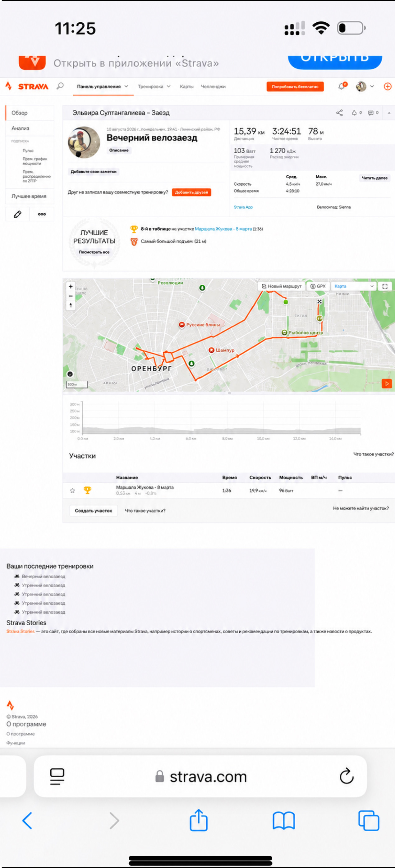Open notifications bell icon
395x868 pixels.
coord(341,86)
